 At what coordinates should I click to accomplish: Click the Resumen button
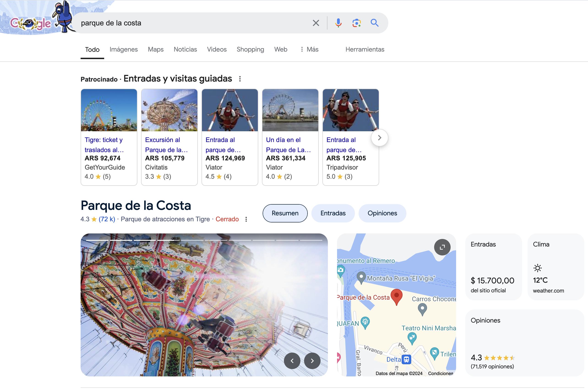tap(285, 213)
